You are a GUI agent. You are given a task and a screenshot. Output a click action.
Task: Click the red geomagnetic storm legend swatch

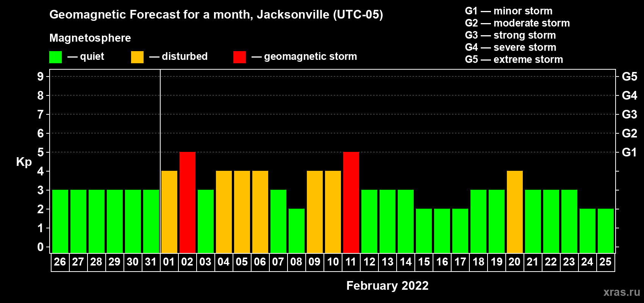pos(239,57)
